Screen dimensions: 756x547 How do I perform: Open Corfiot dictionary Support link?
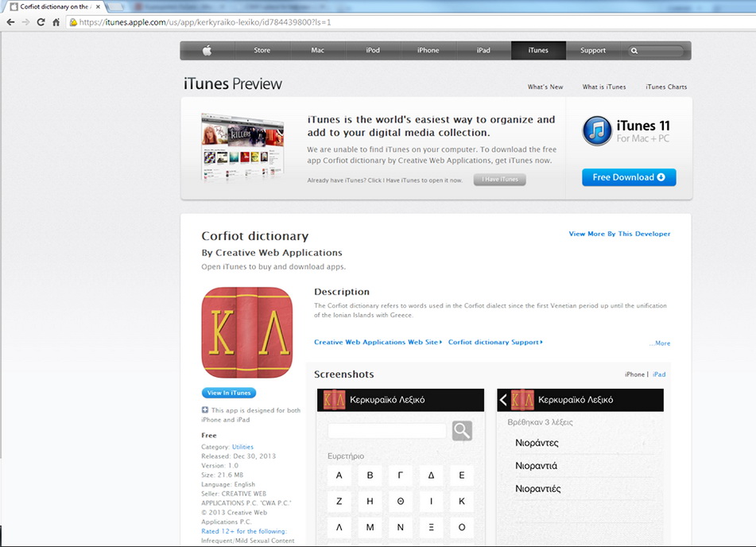coord(495,342)
